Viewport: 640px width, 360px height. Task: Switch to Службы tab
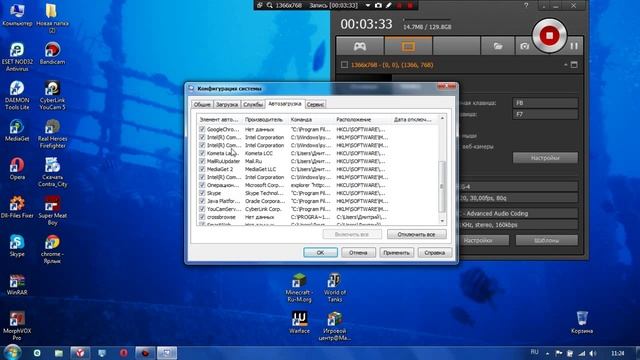(x=253, y=104)
